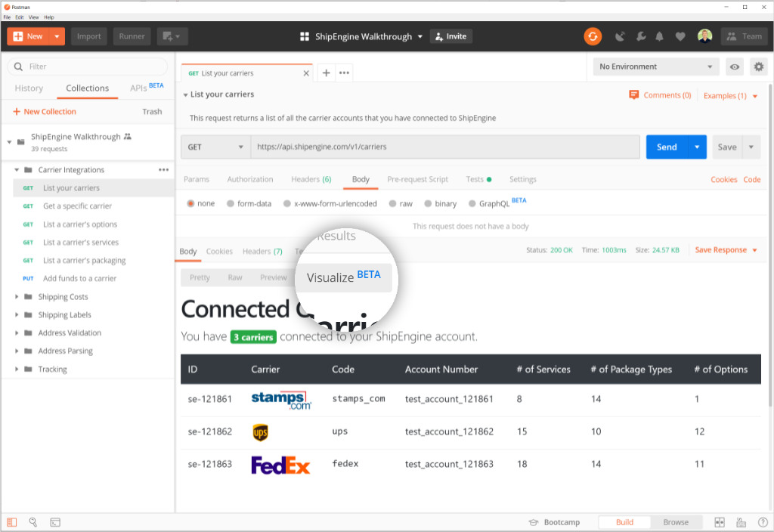
Task: Open the Authorization request tab
Action: [250, 179]
